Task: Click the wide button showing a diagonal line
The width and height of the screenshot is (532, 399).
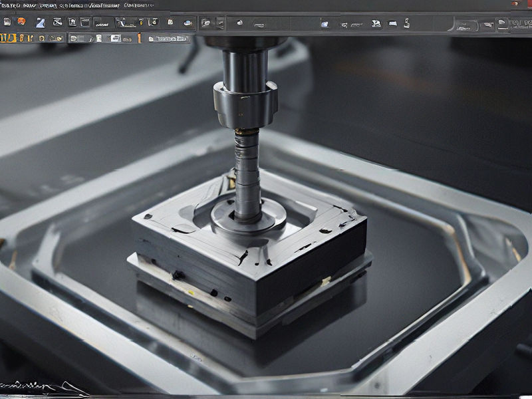Action: click(126, 23)
